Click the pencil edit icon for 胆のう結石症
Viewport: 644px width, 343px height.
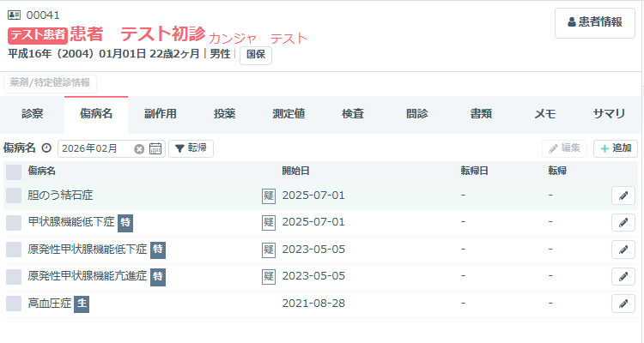(623, 196)
